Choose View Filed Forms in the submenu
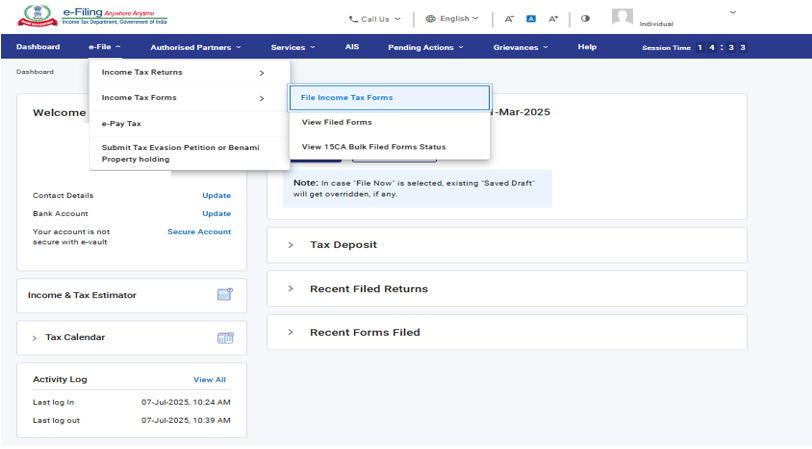 pyautogui.click(x=336, y=122)
